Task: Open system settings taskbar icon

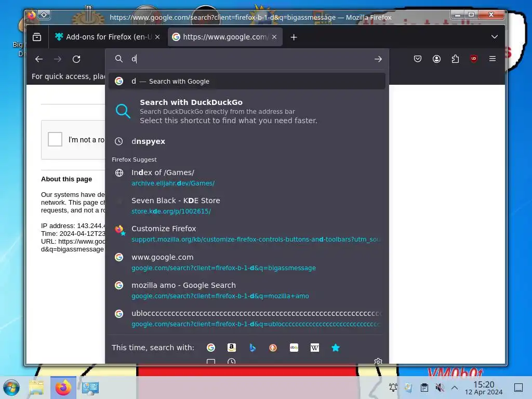Action: 90,388
